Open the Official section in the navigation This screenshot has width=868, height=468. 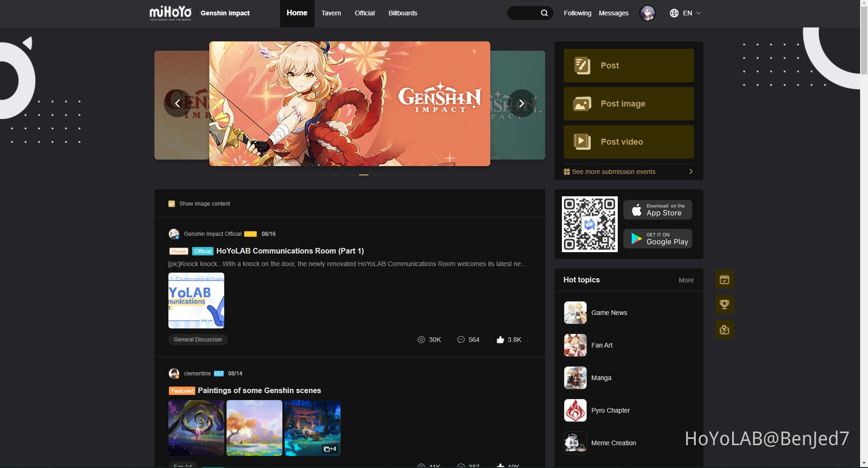pyautogui.click(x=364, y=13)
